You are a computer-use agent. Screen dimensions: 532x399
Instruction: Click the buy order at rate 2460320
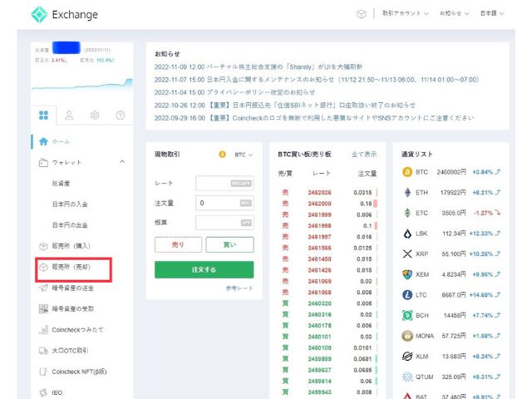click(328, 303)
